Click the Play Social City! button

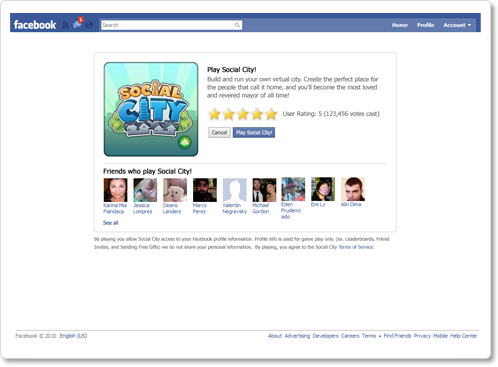(x=254, y=132)
